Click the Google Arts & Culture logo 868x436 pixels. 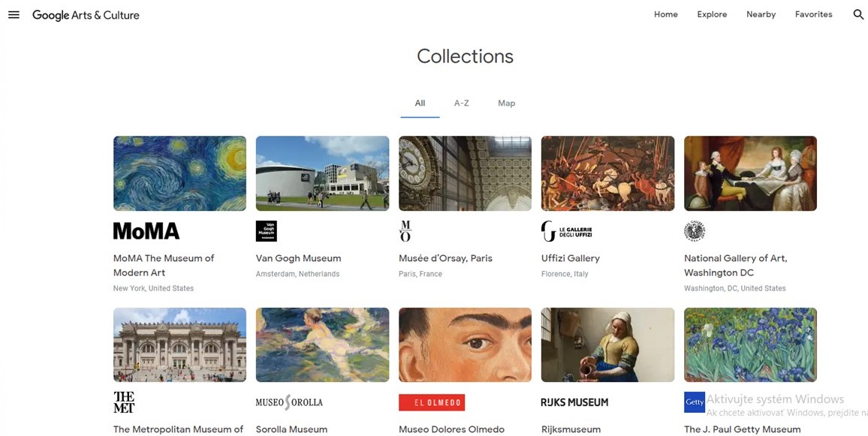pos(86,15)
